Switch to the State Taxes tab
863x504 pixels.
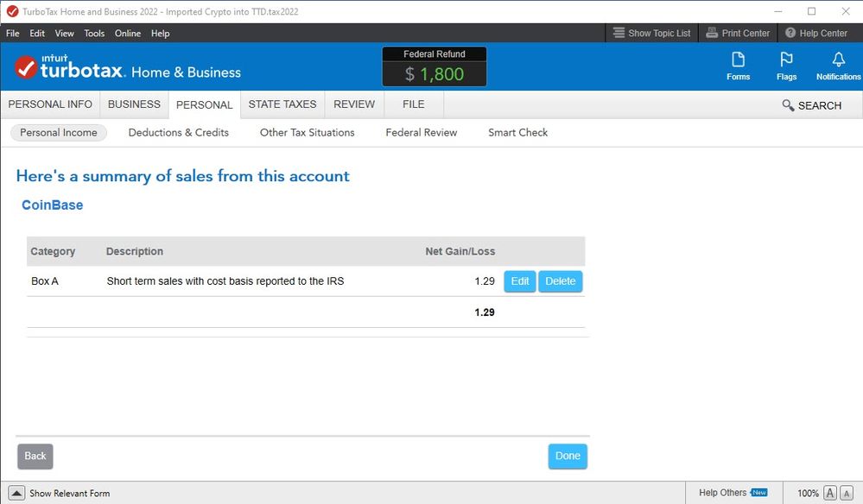pos(282,104)
